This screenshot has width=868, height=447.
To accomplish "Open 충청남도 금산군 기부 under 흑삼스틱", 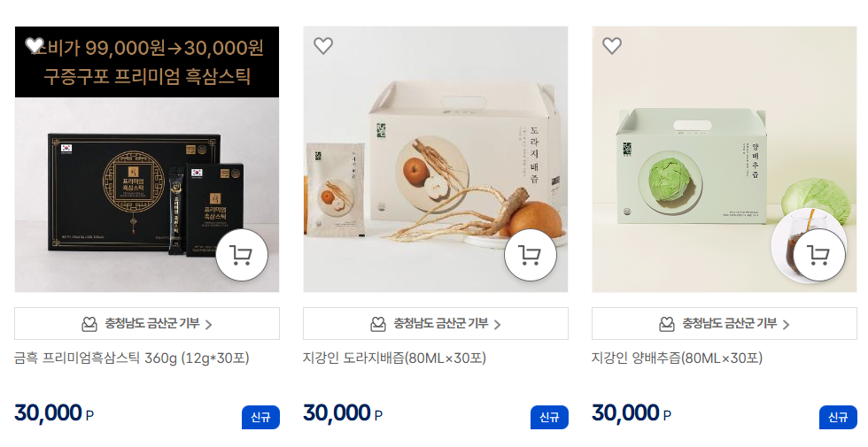I will click(147, 324).
